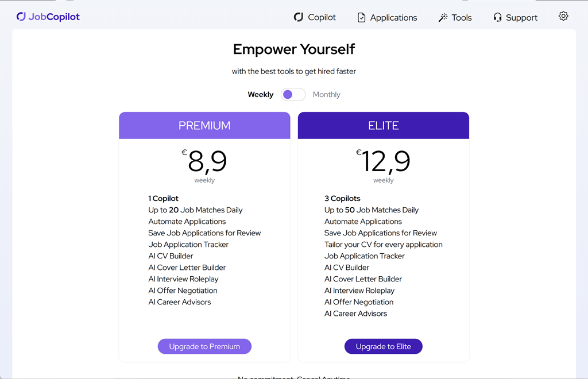
Task: Select the Weekly billing label
Action: [260, 95]
